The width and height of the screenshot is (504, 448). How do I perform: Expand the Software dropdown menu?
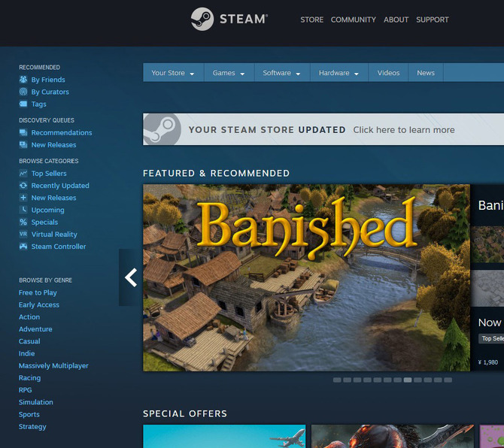point(282,73)
